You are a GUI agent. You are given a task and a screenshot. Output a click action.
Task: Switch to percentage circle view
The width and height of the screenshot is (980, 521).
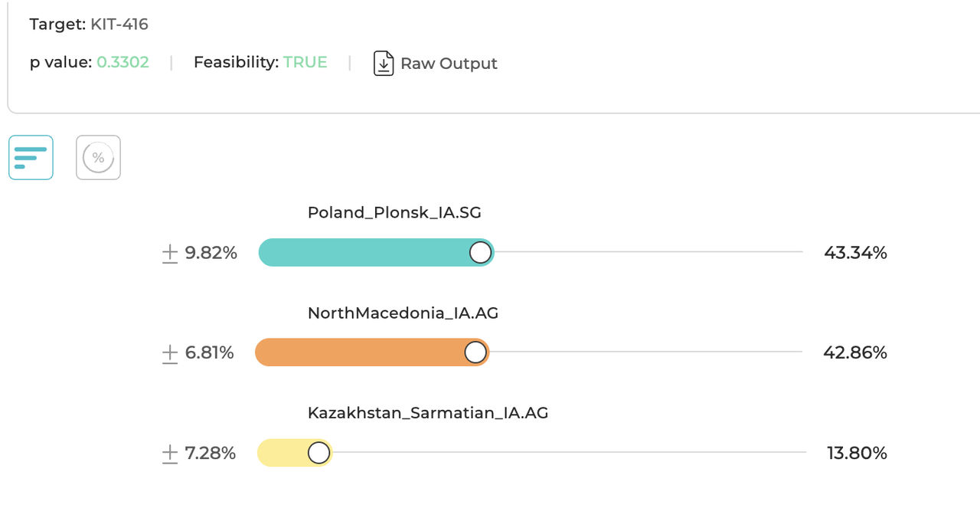coord(98,158)
